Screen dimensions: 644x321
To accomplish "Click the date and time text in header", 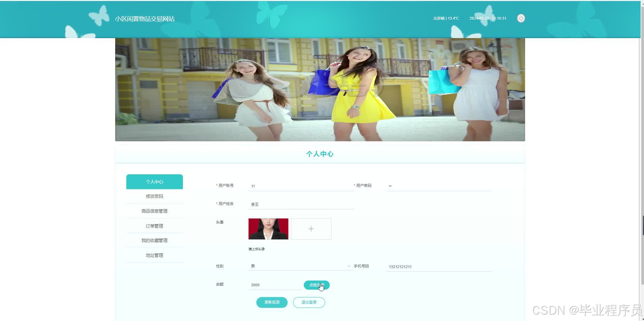I will [x=488, y=18].
